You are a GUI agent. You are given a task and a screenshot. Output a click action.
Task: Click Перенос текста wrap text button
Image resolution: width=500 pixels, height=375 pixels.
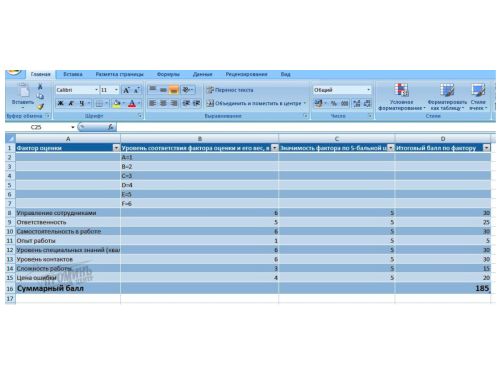230,90
